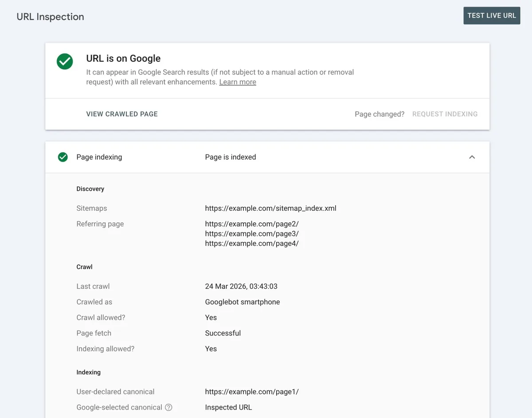Collapse the Page indexing section chevron
Screen dimensions: 532x418
[x=472, y=157]
